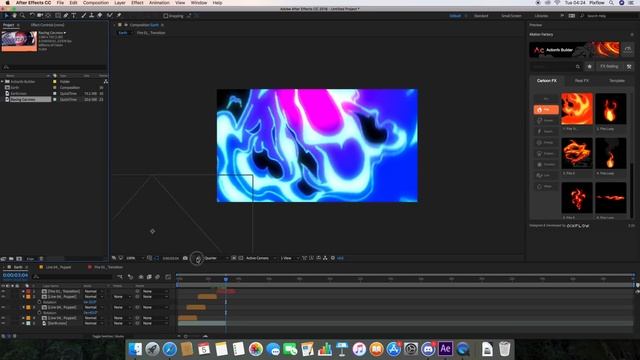Collapse layer 2 Line 04_Popped properties
This screenshot has width=640, height=360.
pos(23,297)
